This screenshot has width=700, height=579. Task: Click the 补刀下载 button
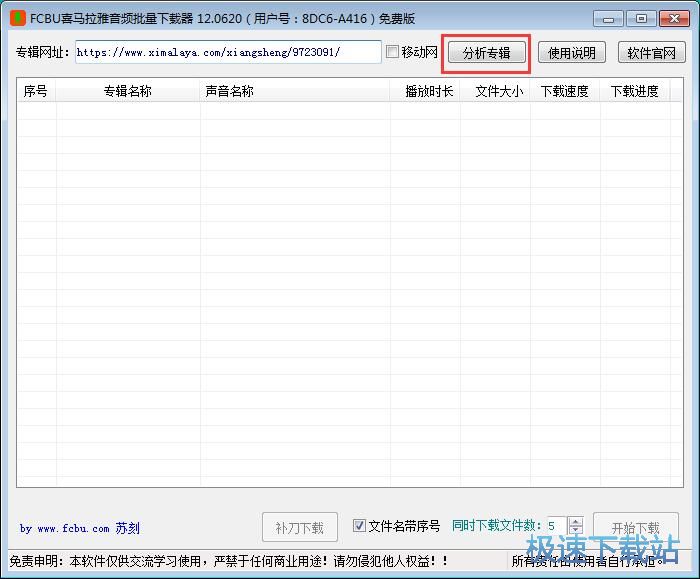tap(300, 527)
